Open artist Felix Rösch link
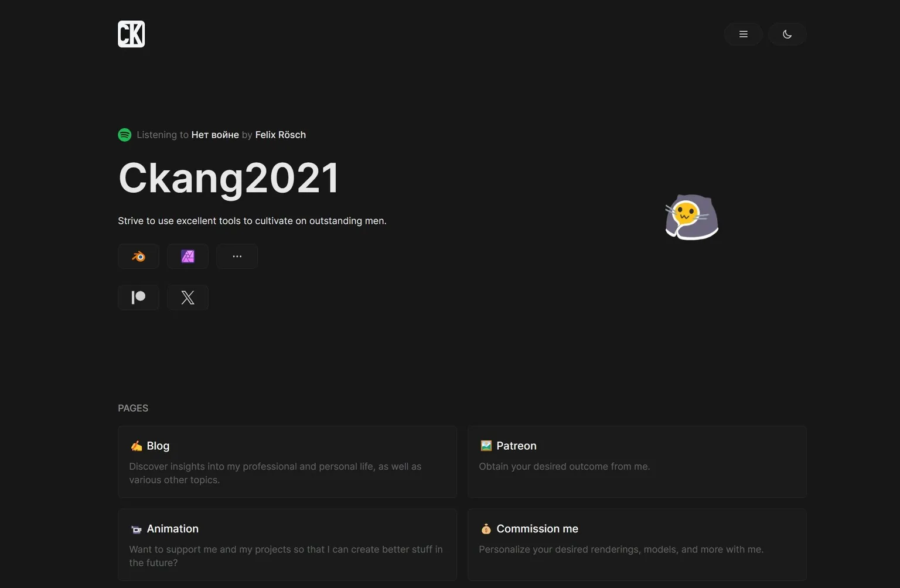The height and width of the screenshot is (588, 900). coord(281,135)
